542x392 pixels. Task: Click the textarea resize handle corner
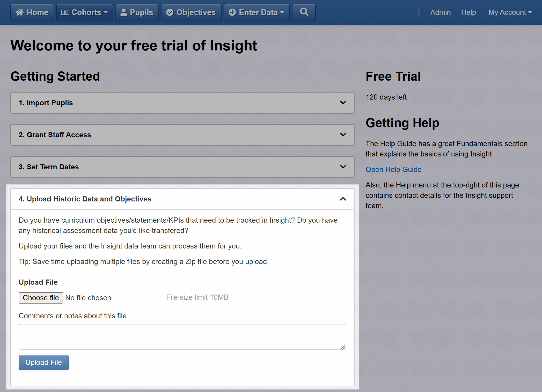[343, 347]
